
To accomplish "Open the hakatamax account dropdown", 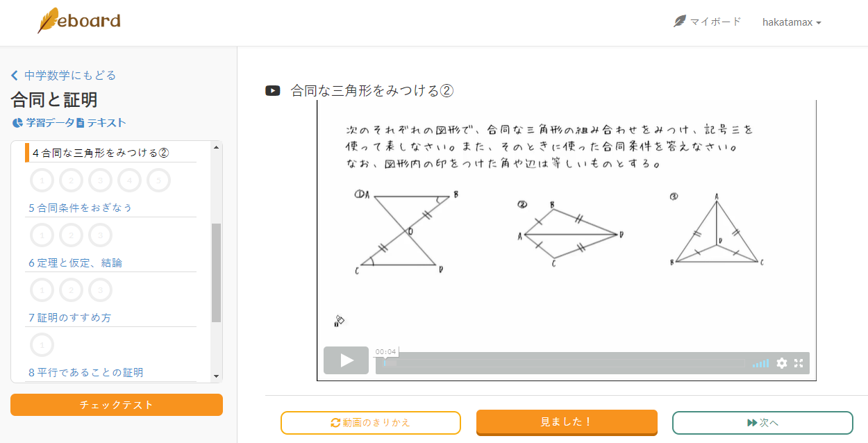I will (x=791, y=22).
